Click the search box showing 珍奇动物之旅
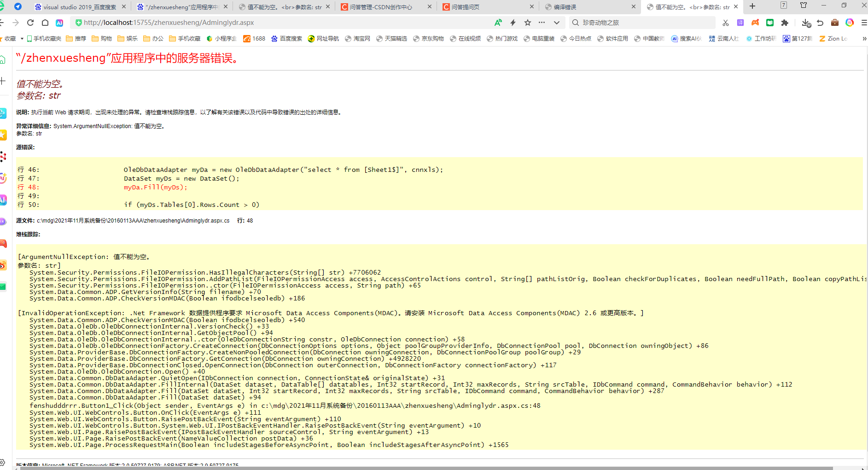 click(x=642, y=23)
